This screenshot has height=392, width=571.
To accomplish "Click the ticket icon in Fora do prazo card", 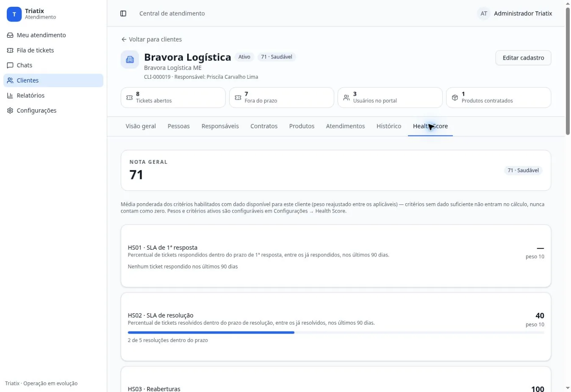I will 238,98.
